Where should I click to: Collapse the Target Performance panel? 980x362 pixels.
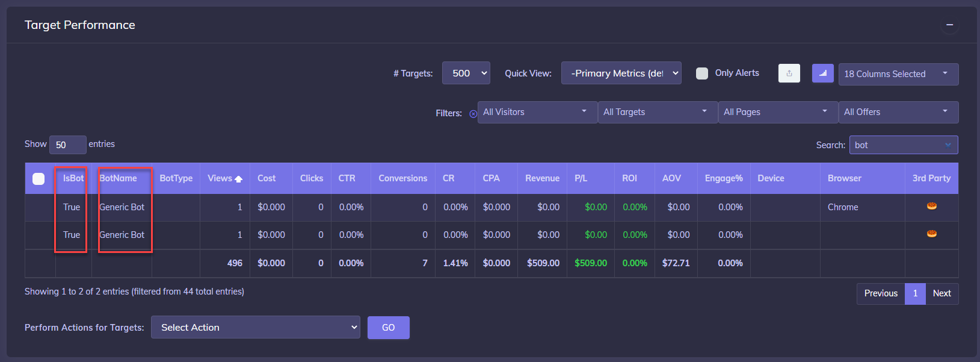949,25
